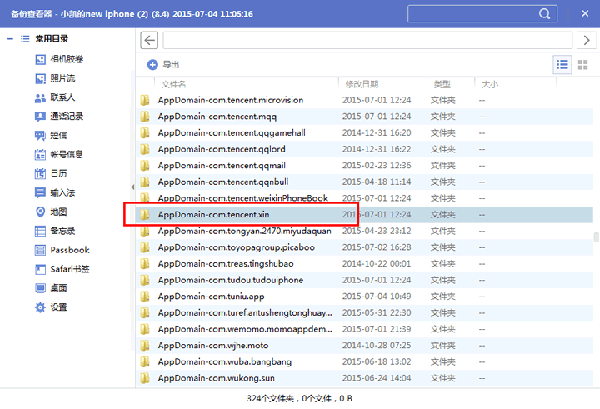Open the calendar sidebar icon
600x409 pixels.
(x=40, y=174)
